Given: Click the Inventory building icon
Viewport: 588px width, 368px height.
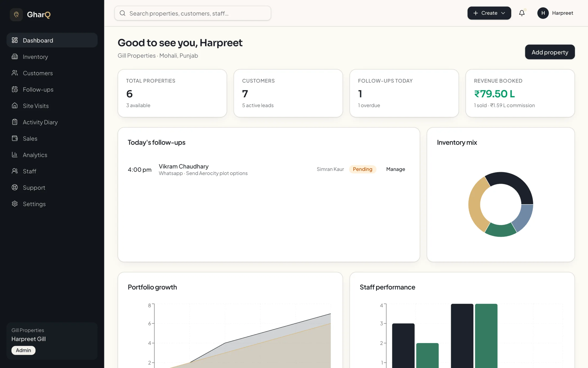Looking at the screenshot, I should point(15,56).
